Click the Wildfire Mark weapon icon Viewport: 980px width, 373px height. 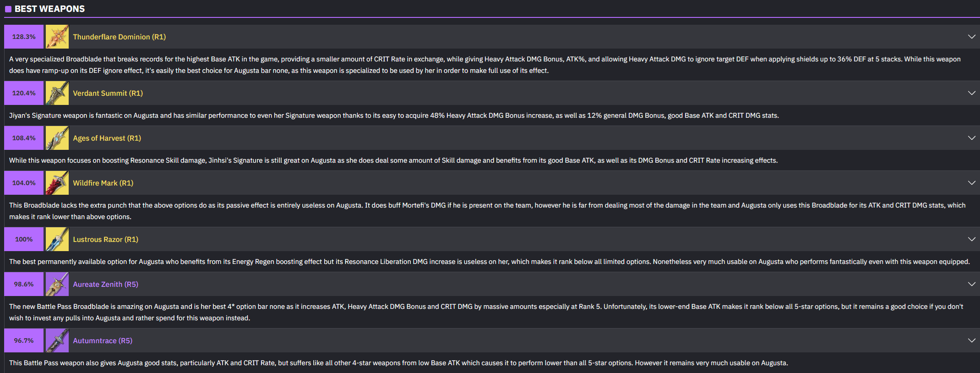57,183
